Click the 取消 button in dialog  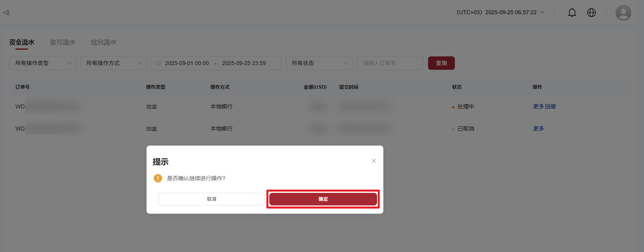(212, 199)
